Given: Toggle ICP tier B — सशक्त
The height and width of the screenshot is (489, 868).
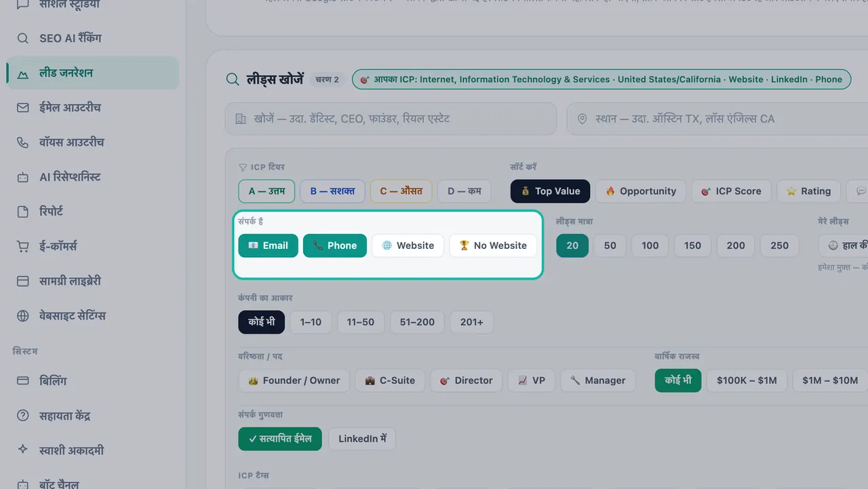Looking at the screenshot, I should tap(332, 191).
